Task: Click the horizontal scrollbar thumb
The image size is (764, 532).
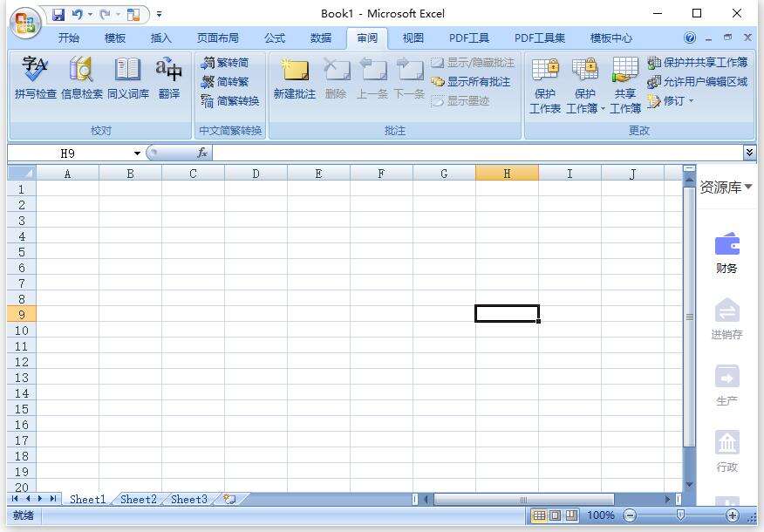Action: (x=524, y=500)
